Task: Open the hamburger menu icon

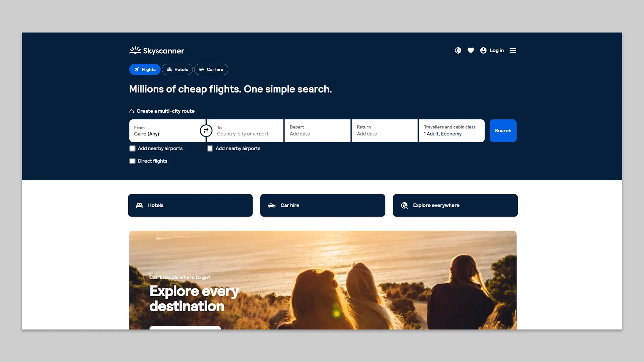Action: [x=513, y=51]
